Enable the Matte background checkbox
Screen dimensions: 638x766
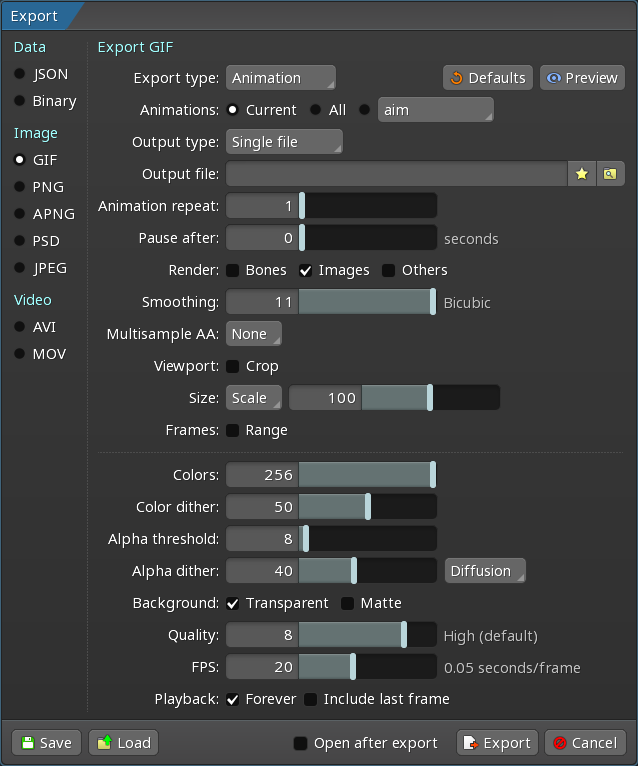(x=348, y=603)
